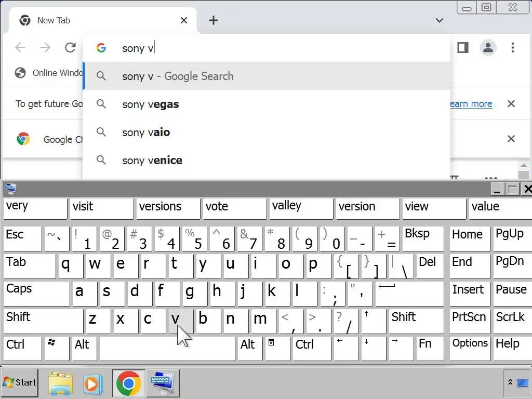Click the Enter key arrow

tap(409, 294)
